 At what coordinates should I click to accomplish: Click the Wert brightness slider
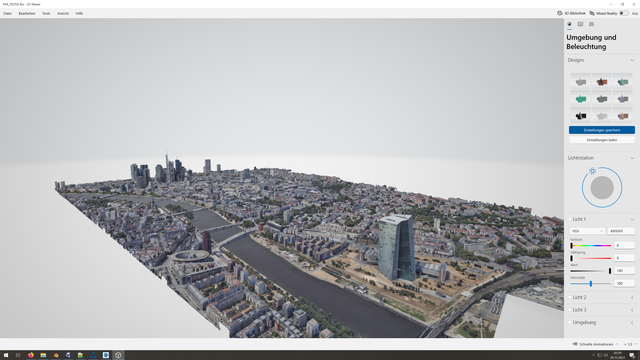click(x=591, y=271)
